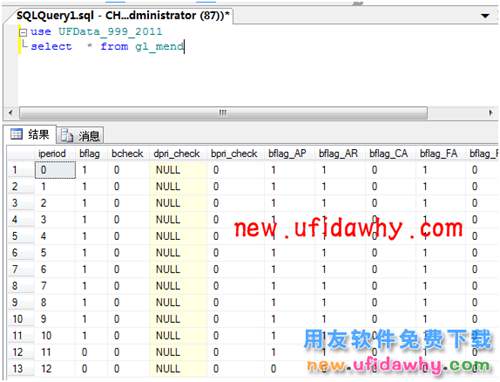Click the bpri_check cell in row 6
Viewport: 500px width, 382px height.
pos(237,253)
